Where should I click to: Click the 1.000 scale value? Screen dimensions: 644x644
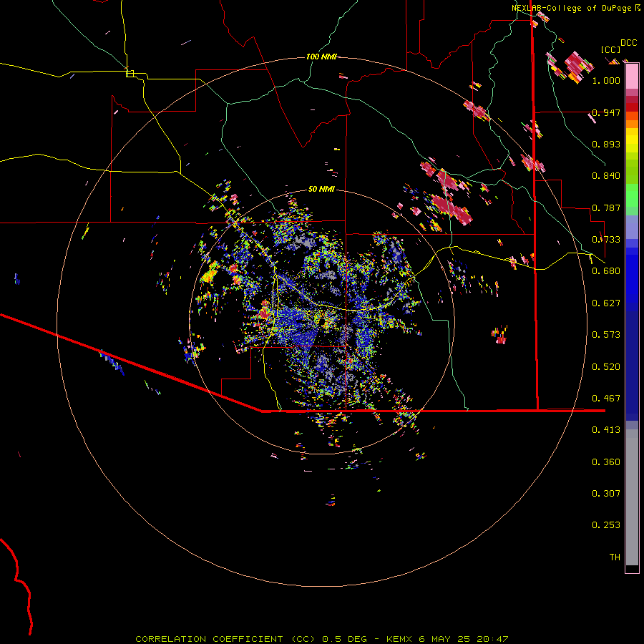606,80
